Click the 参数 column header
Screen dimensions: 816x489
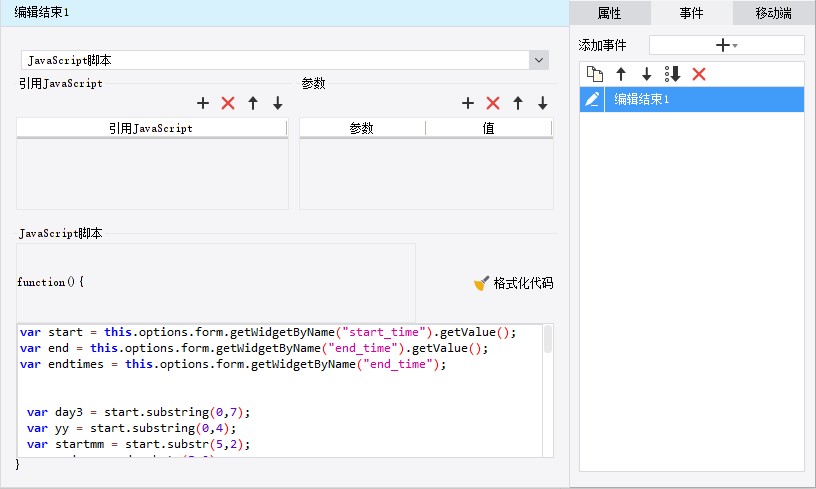362,128
